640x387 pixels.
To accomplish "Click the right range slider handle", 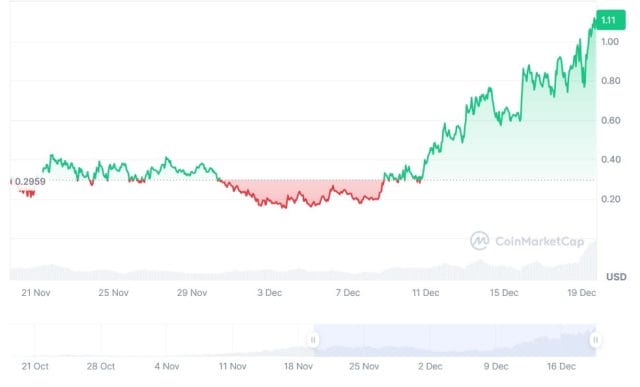I will [596, 340].
